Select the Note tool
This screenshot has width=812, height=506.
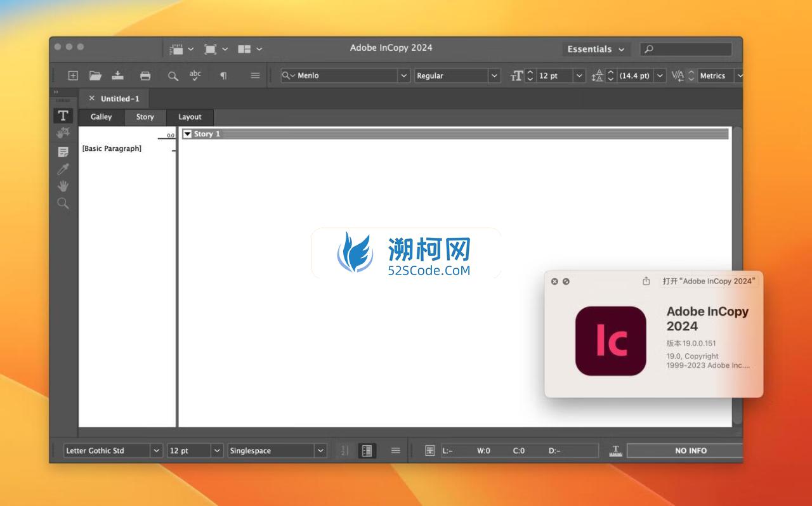[63, 152]
